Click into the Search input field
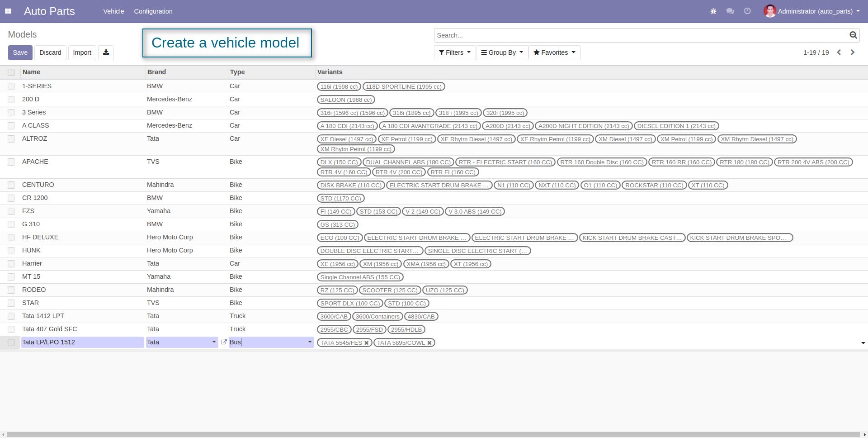The width and height of the screenshot is (868, 438). tap(641, 35)
